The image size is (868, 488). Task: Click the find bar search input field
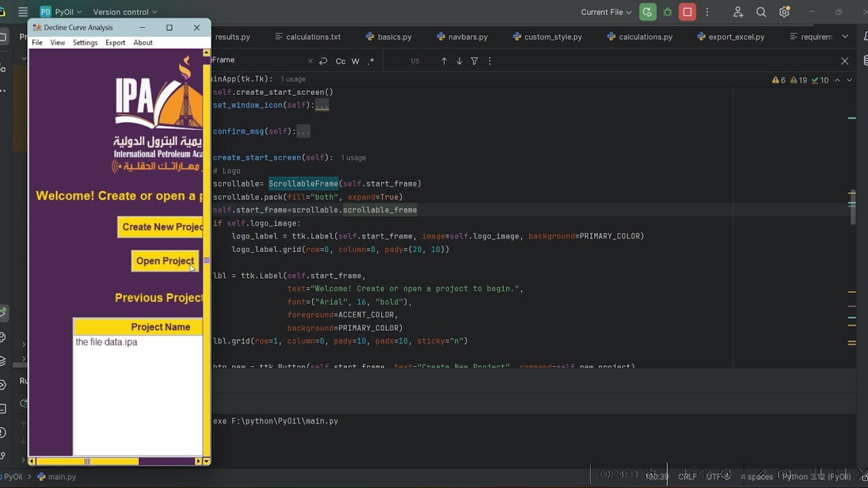(258, 61)
